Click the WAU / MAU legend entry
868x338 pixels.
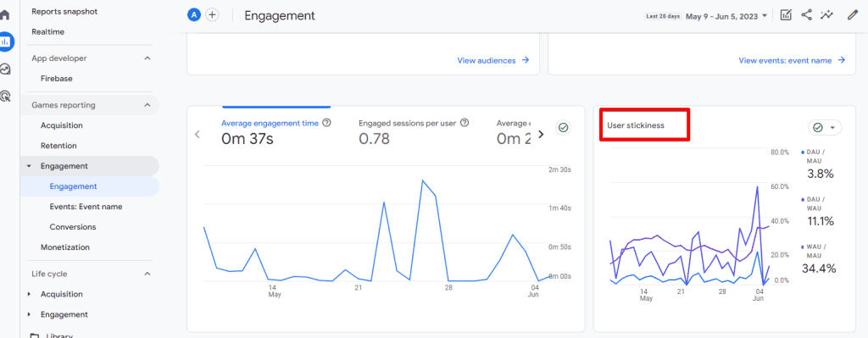click(x=816, y=251)
